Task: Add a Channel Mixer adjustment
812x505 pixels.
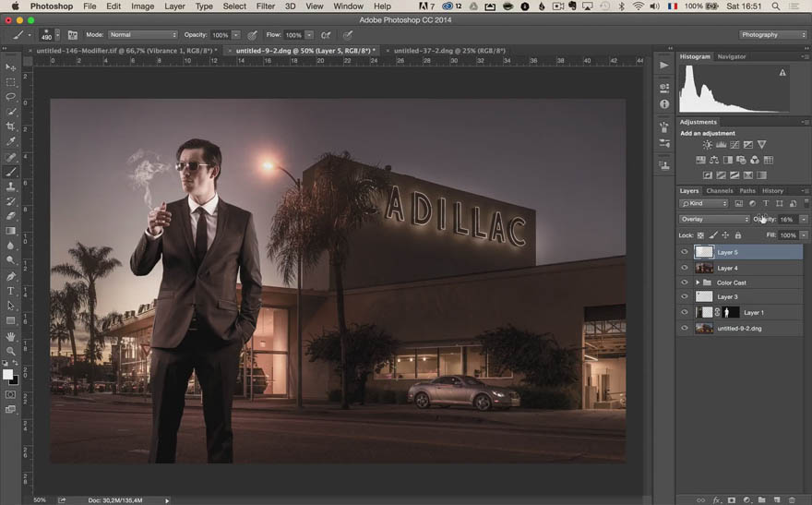Action: pyautogui.click(x=755, y=160)
